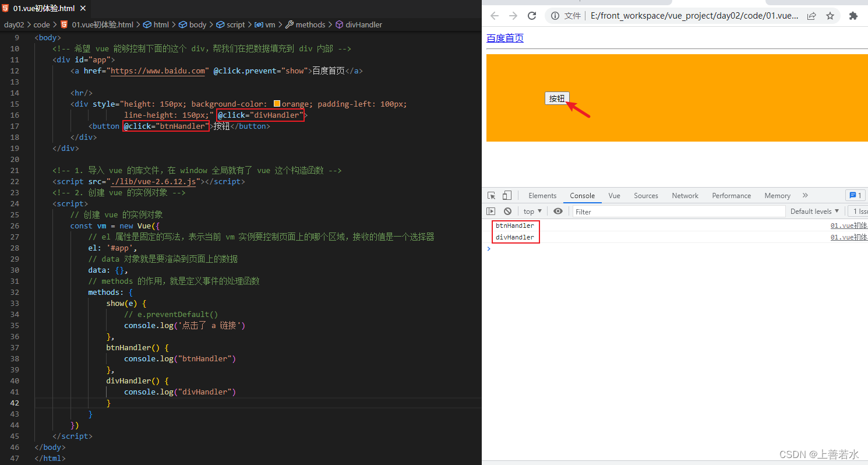Click the el: '#app' code line

(113, 248)
